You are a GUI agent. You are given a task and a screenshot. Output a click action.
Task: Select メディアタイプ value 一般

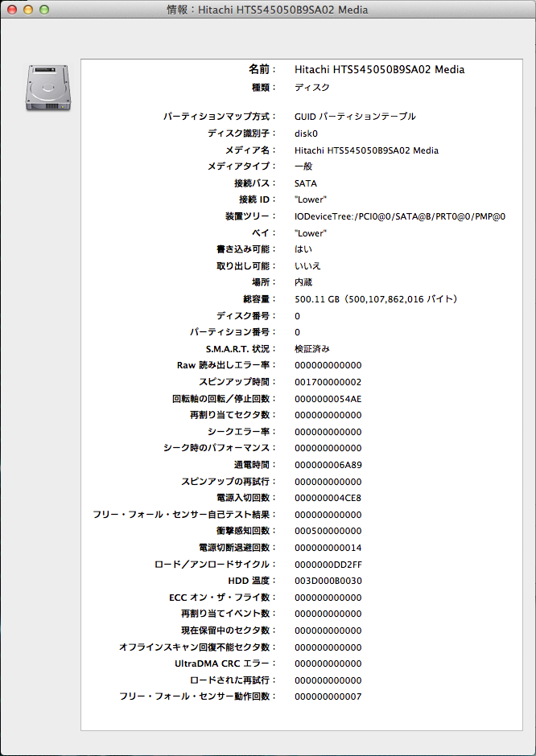coord(303,166)
